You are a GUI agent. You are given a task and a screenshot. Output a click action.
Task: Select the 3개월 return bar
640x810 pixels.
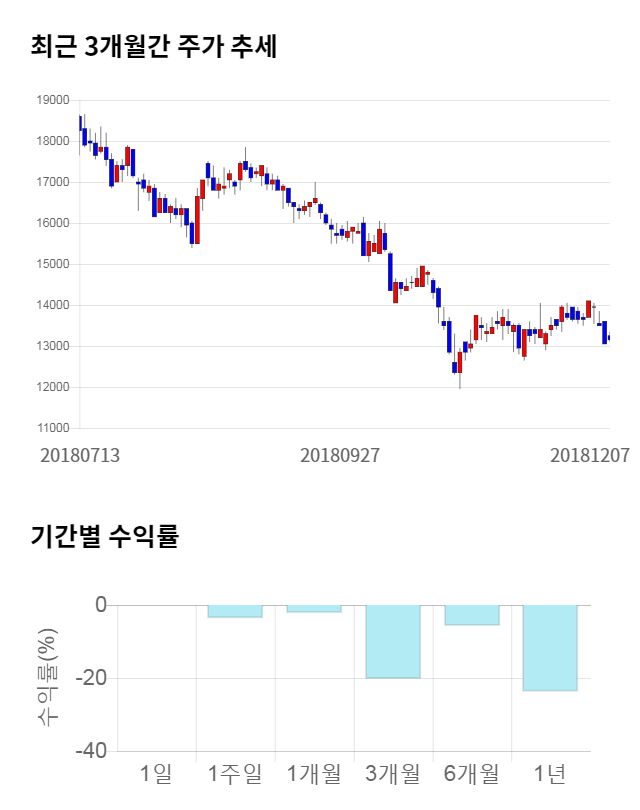click(393, 641)
